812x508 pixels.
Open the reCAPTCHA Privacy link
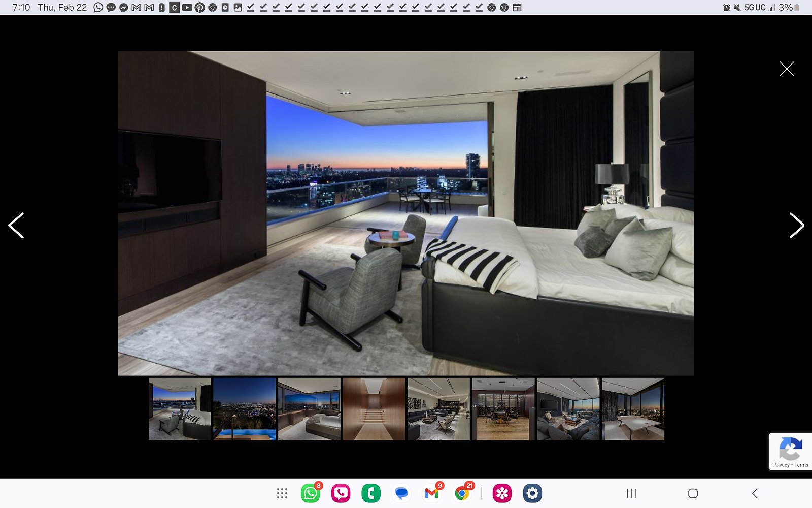[781, 465]
